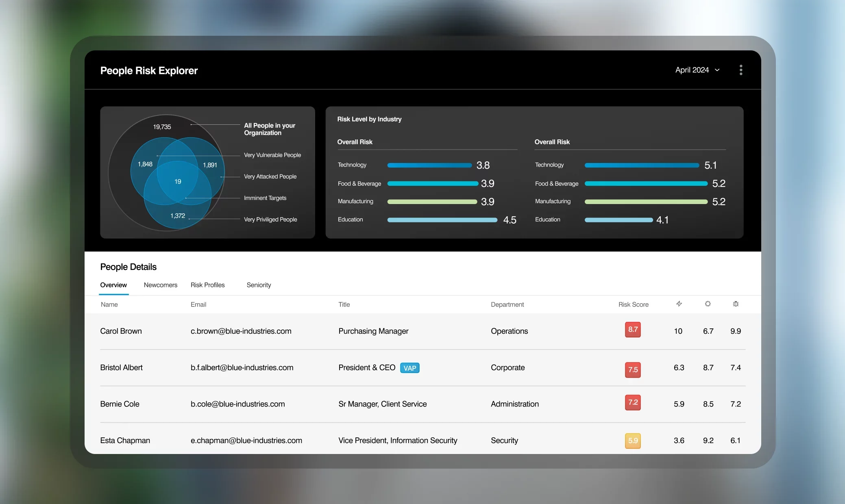Click the left Education 4.5 risk bar
Screen dimensions: 845x504
pos(442,220)
